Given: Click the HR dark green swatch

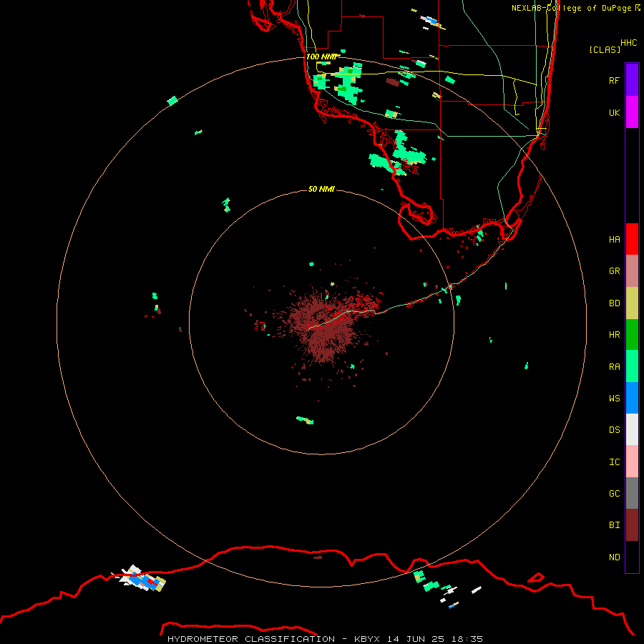Looking at the screenshot, I should [632, 335].
